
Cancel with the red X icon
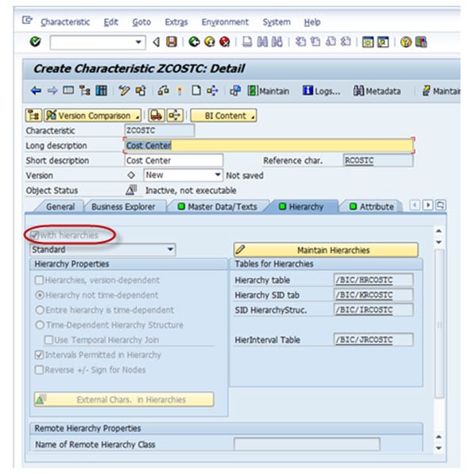pos(225,42)
